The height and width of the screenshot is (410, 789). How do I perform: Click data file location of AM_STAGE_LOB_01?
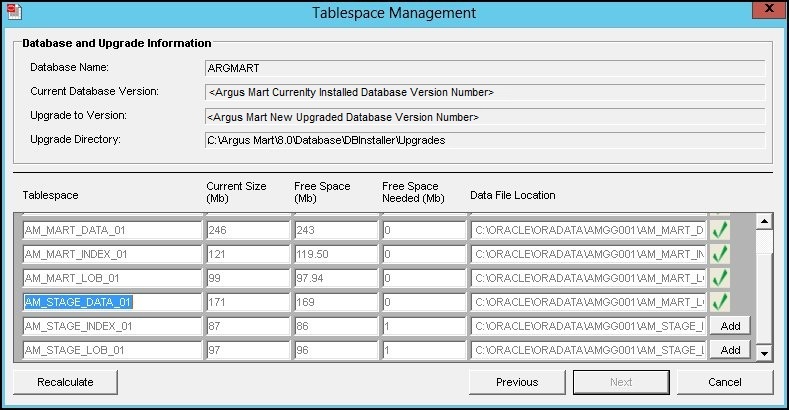pyautogui.click(x=589, y=350)
